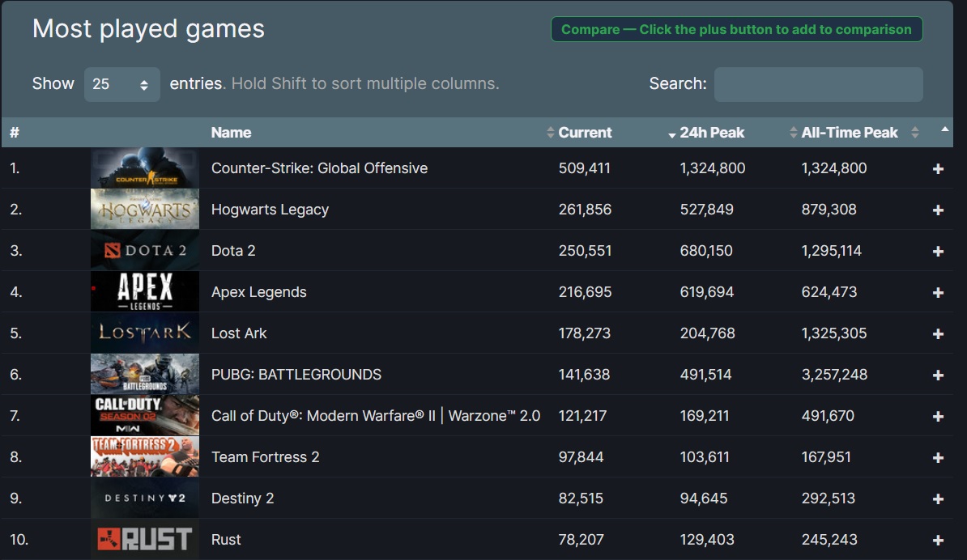Image resolution: width=967 pixels, height=560 pixels.
Task: Open the Destiny 2 logo thumbnail
Action: pyautogui.click(x=145, y=498)
